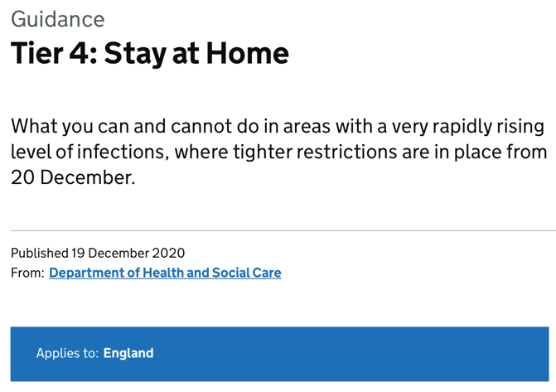Click the horizontal divider line below summary
Screen dimensions: 556x392
[x=282, y=230]
